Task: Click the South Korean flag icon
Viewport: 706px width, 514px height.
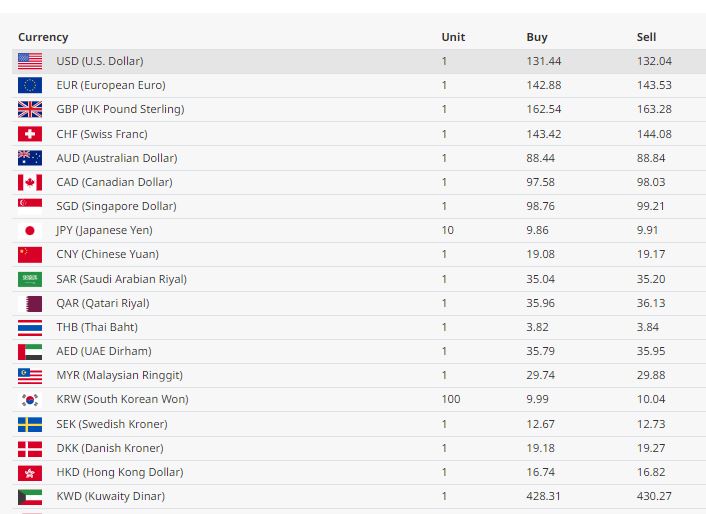Action: click(30, 399)
